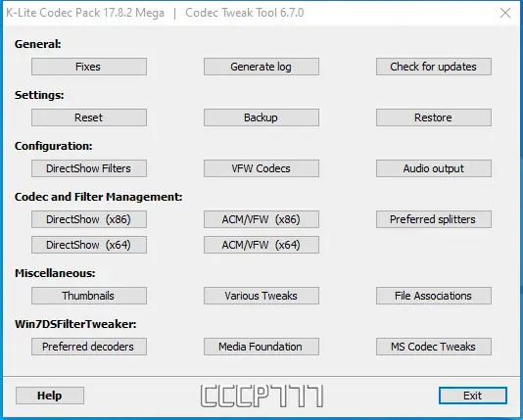Open the Fixes dialog
This screenshot has height=420, width=523.
pos(89,67)
